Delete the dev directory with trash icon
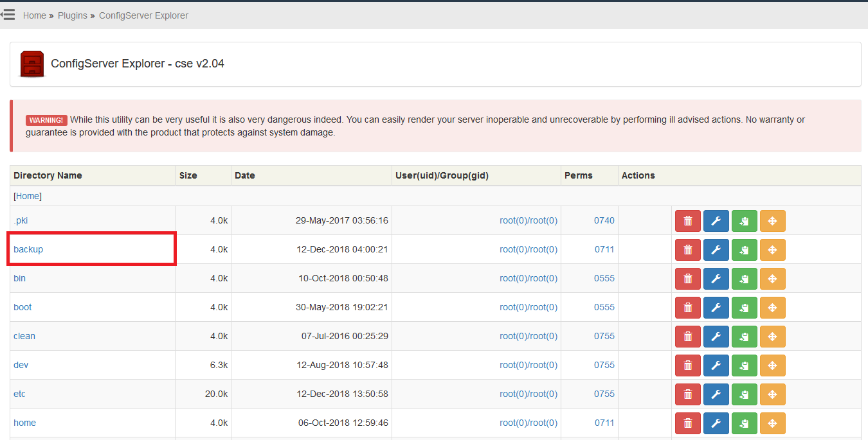 pos(688,365)
